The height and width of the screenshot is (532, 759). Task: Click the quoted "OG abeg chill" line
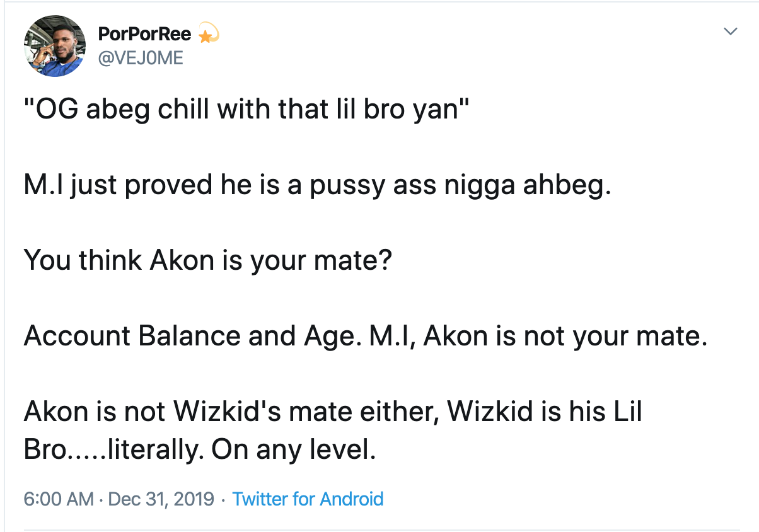tap(248, 110)
